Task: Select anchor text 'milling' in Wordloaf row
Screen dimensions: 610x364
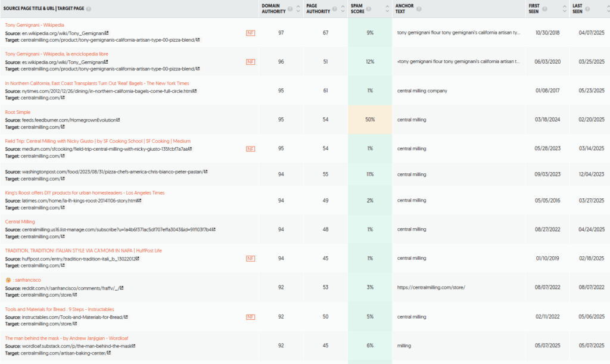Action: (404, 346)
